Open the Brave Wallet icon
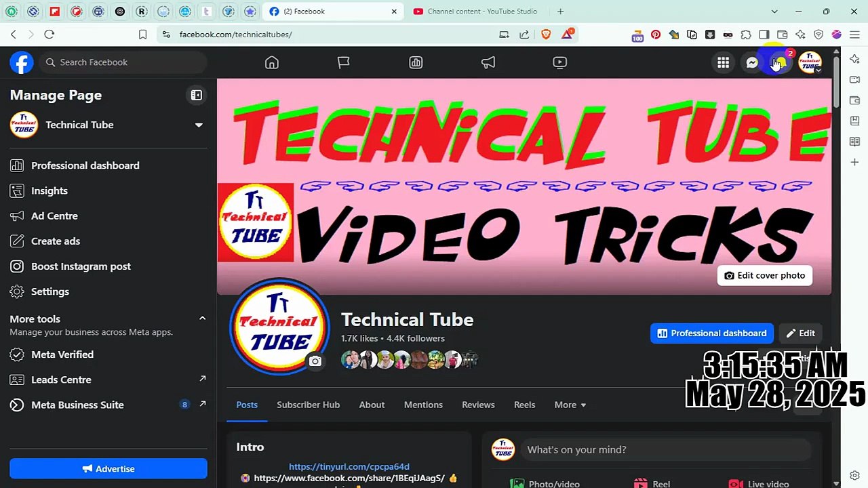Screen dimensions: 868x488 (x=783, y=35)
